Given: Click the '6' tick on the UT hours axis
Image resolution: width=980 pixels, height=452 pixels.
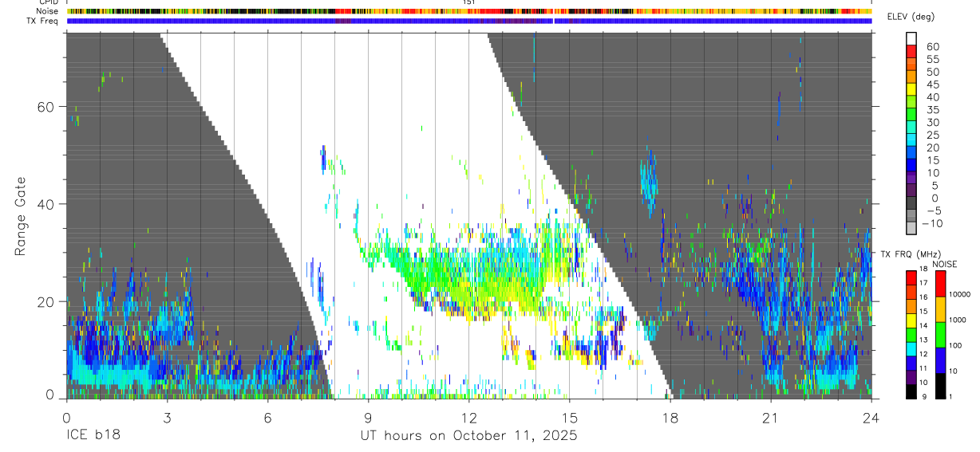Looking at the screenshot, I should [x=267, y=417].
